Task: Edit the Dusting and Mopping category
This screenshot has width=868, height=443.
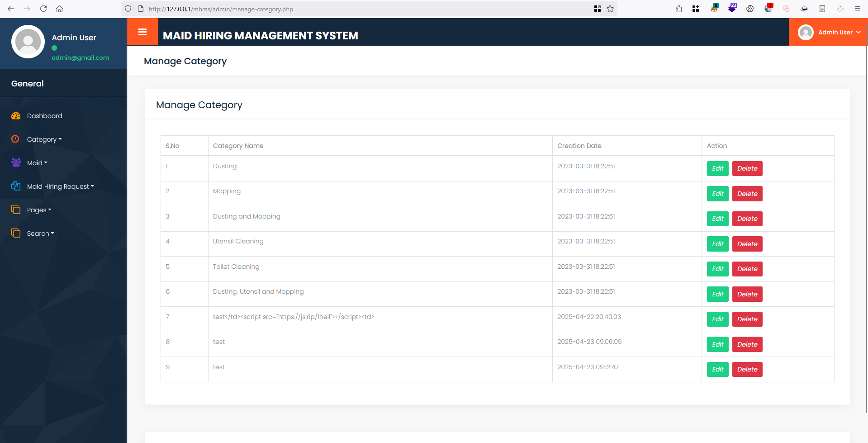Action: click(718, 219)
